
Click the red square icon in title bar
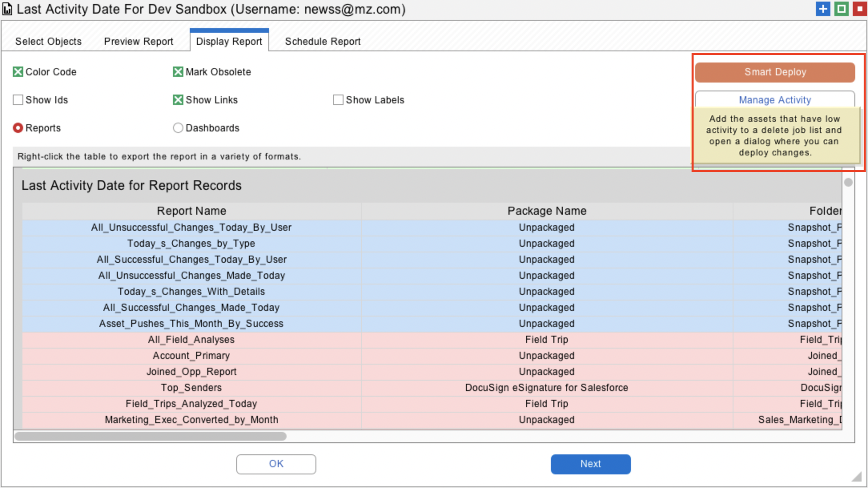859,9
